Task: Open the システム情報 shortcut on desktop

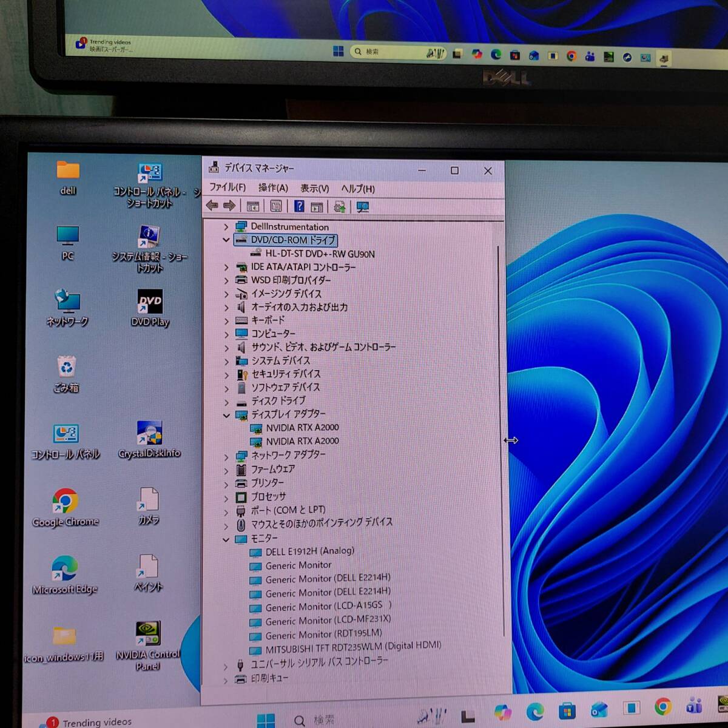Action: coord(149,249)
